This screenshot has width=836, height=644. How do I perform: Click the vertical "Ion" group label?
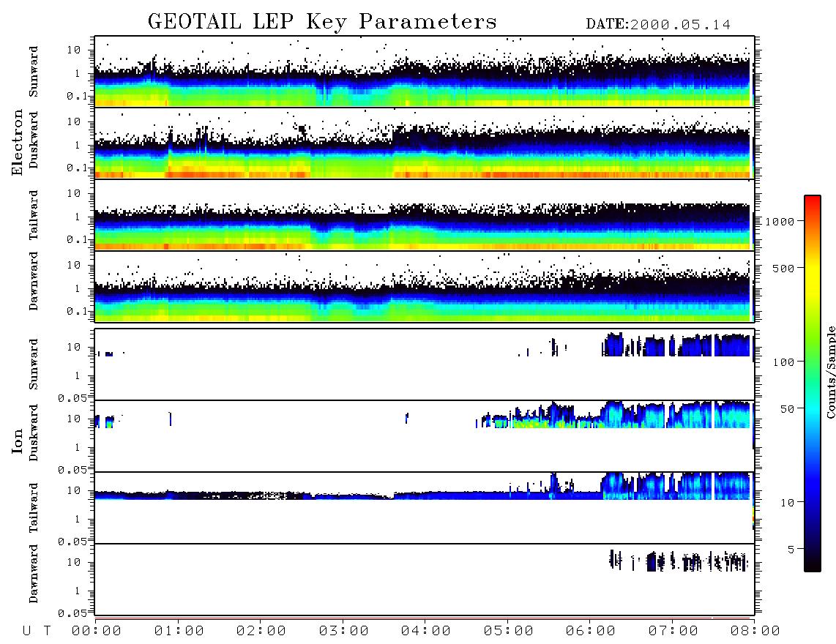[17, 441]
